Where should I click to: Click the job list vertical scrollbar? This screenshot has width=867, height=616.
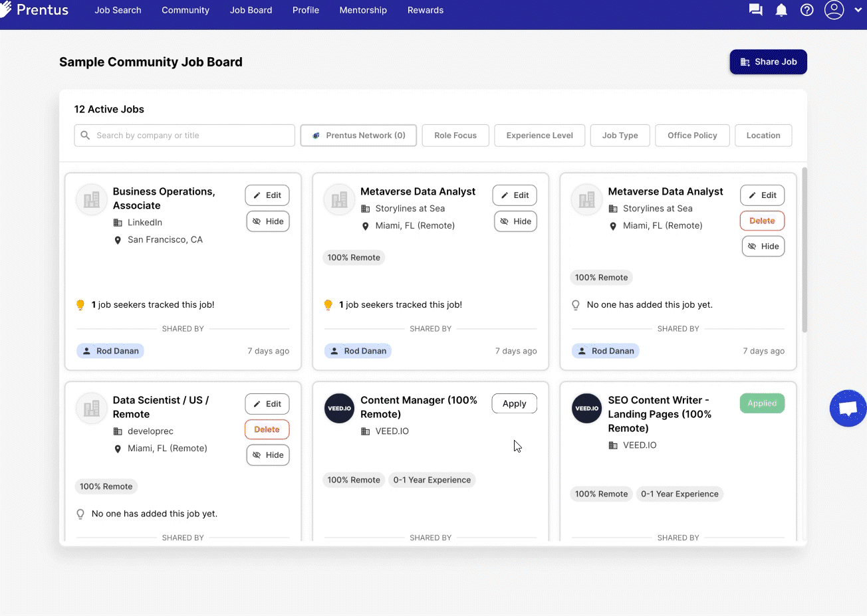click(805, 250)
